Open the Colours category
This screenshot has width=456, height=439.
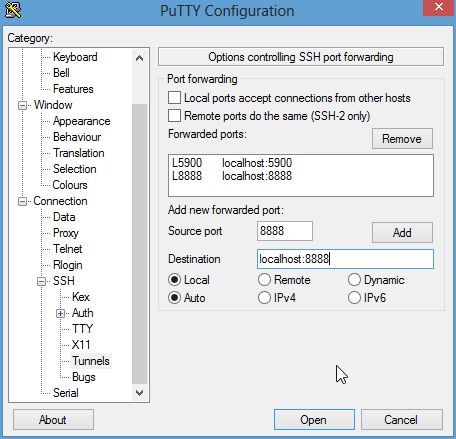[x=70, y=185]
